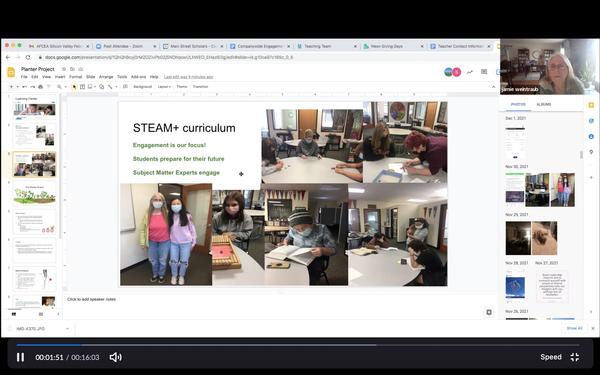This screenshot has height=375, width=600.
Task: Click the add comment toolbar icon
Action: (x=125, y=86)
